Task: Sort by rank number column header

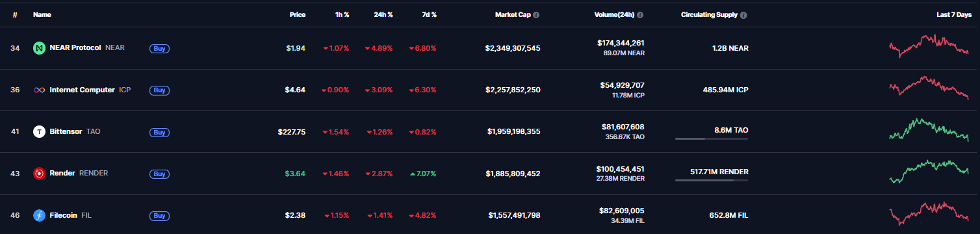Action: click(15, 14)
